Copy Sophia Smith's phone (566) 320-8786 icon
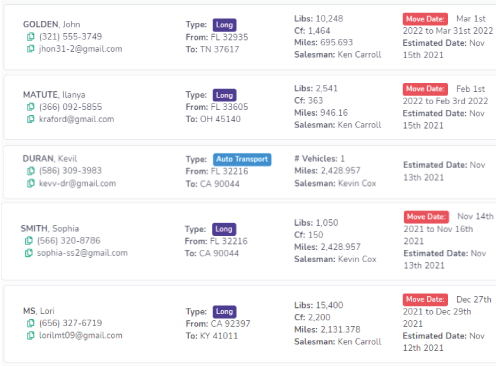496x366 pixels. (28, 241)
